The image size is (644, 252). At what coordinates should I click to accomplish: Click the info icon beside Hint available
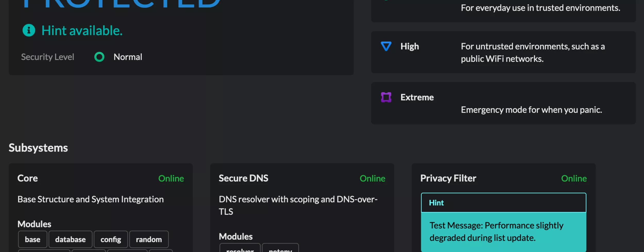29,30
